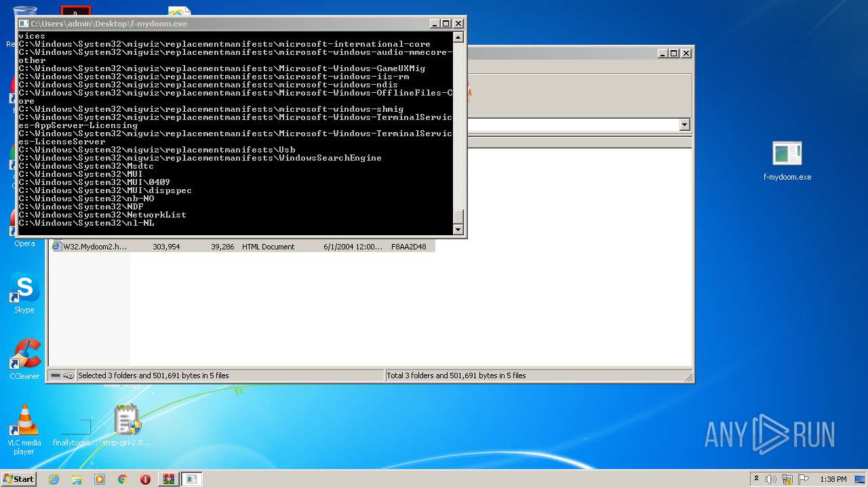Viewport: 868px width, 488px height.
Task: Switch to WinRAR taskbar button
Action: 169,479
